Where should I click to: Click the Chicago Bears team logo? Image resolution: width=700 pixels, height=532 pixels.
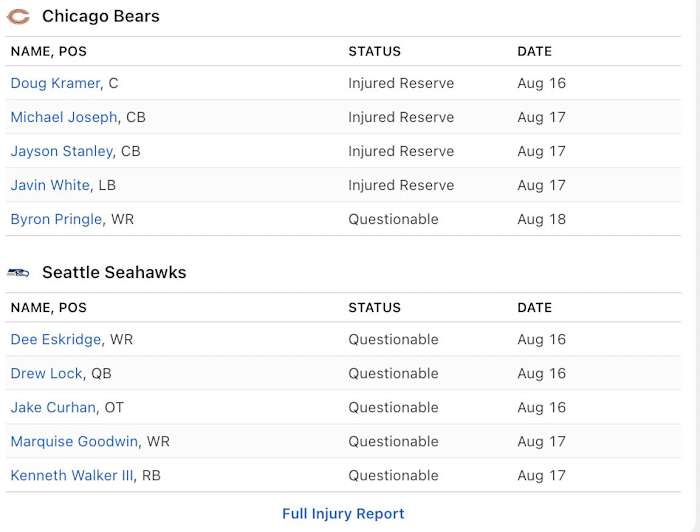[18, 17]
